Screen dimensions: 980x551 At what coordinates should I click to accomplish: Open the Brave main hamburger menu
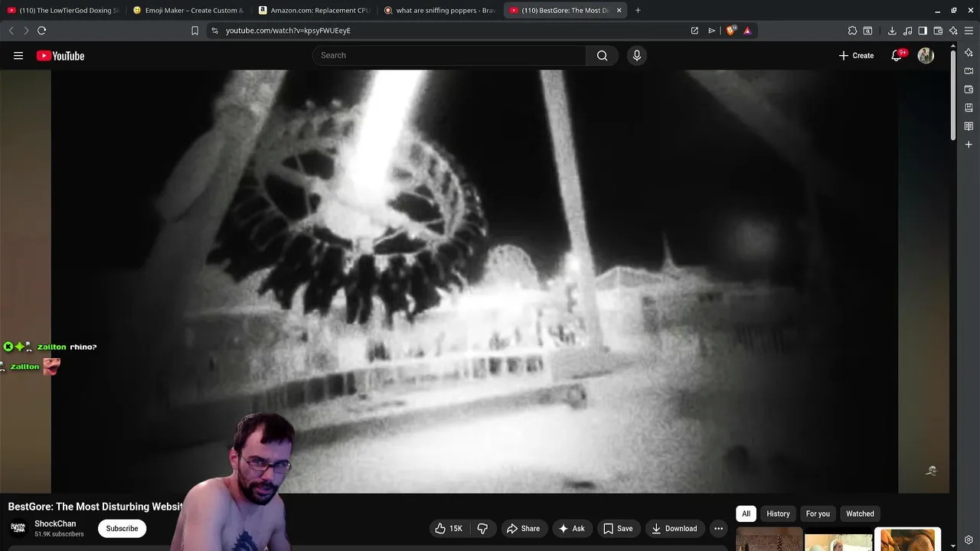tap(969, 31)
